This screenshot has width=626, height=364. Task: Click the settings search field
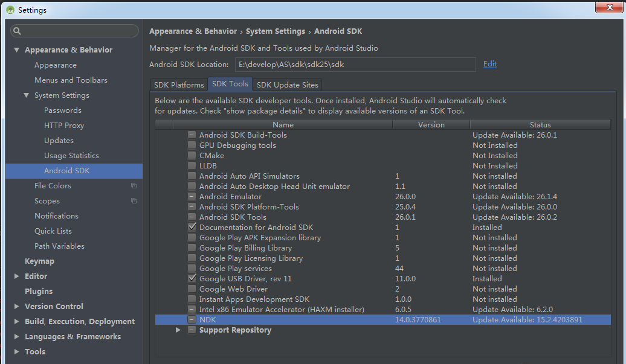(x=75, y=31)
